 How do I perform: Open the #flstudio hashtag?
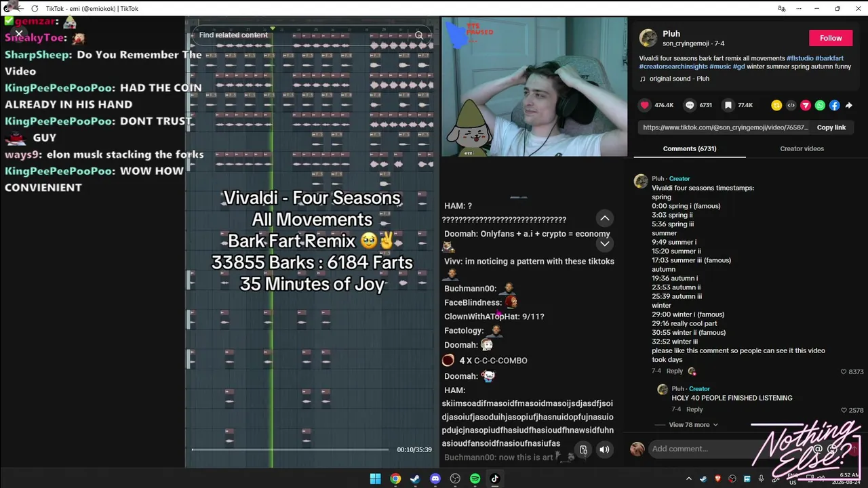pyautogui.click(x=800, y=58)
